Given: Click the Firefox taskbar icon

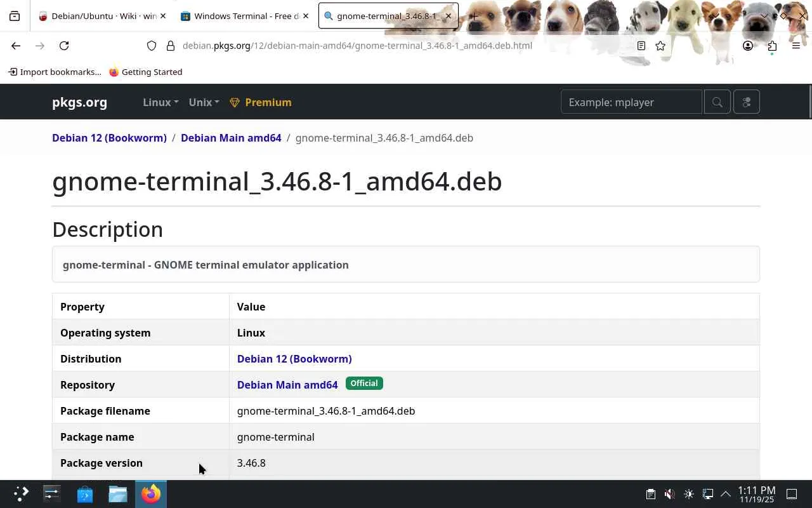Looking at the screenshot, I should point(151,494).
